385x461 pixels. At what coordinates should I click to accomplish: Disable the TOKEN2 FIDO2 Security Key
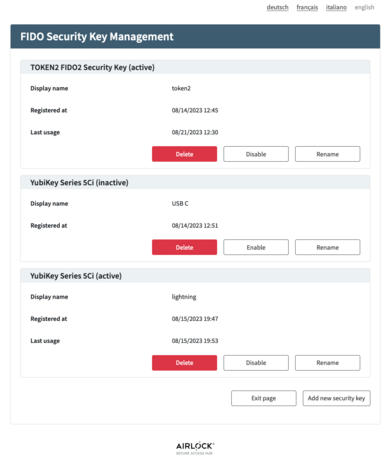click(256, 154)
